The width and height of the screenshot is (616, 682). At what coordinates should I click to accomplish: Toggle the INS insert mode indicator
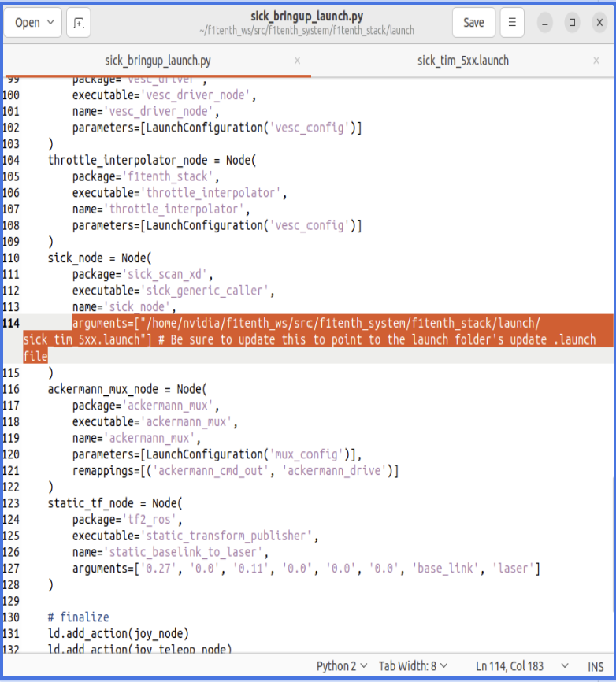pos(596,667)
